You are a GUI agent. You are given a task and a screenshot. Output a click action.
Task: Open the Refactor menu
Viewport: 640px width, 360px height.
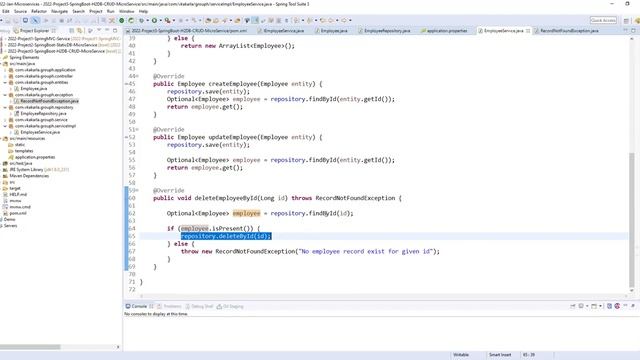tap(39, 11)
